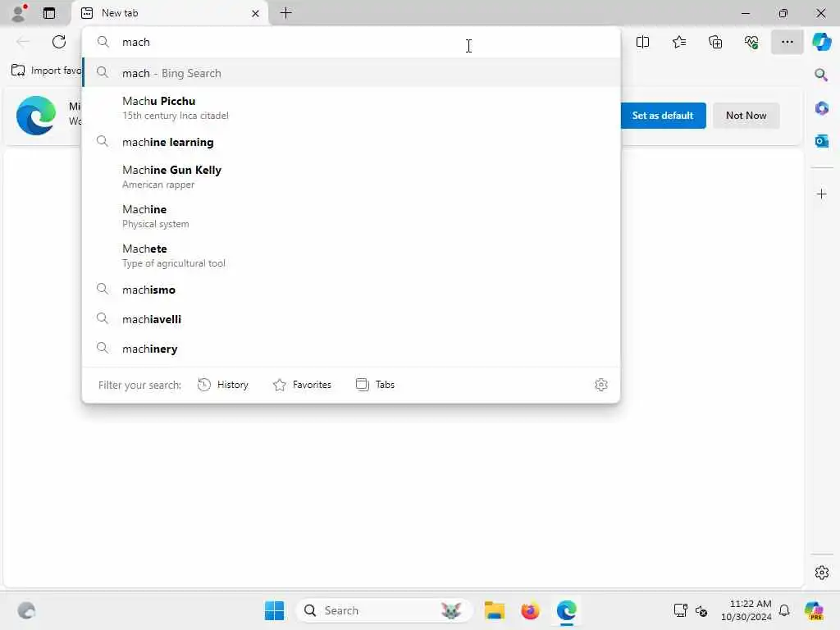The width and height of the screenshot is (840, 630).
Task: Select machine learning suggestion
Action: [351, 142]
